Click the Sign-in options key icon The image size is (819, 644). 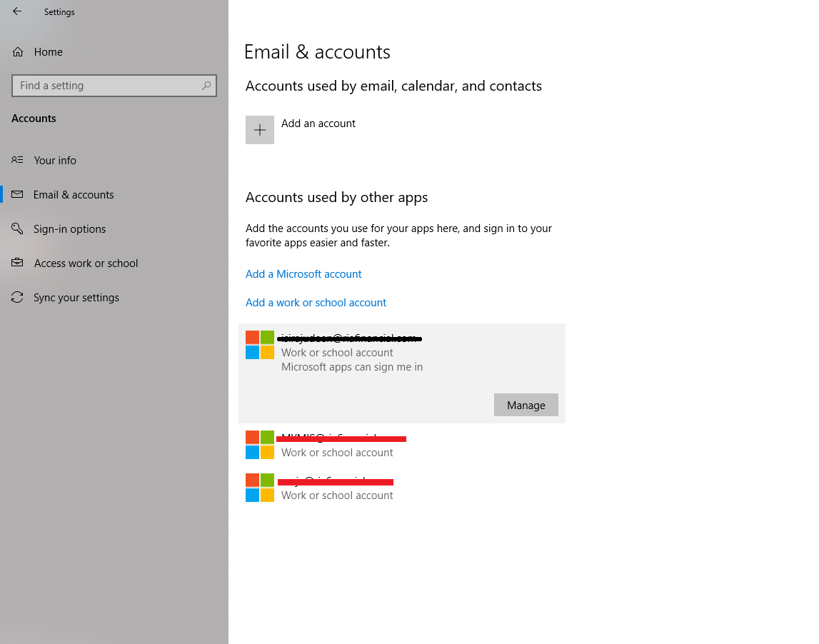pos(17,228)
